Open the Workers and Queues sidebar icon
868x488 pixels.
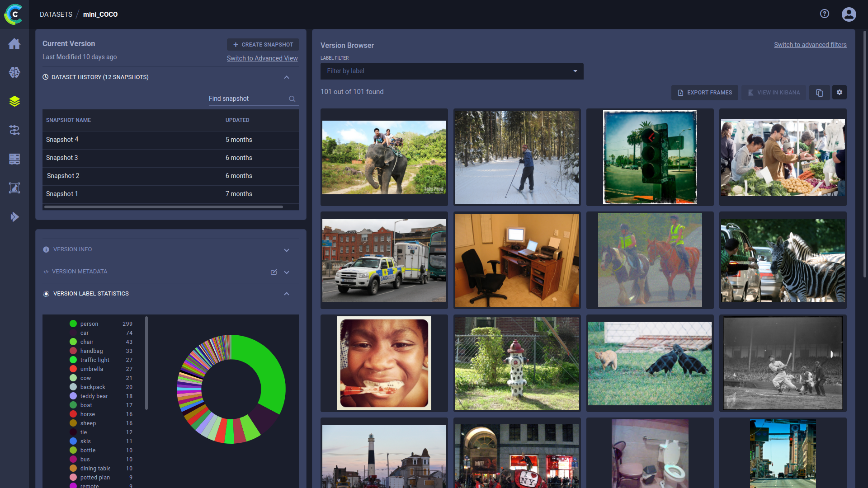pos(14,159)
